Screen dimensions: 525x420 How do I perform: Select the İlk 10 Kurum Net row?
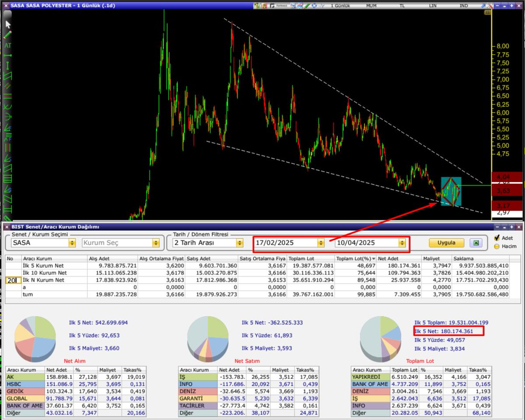pos(257,273)
